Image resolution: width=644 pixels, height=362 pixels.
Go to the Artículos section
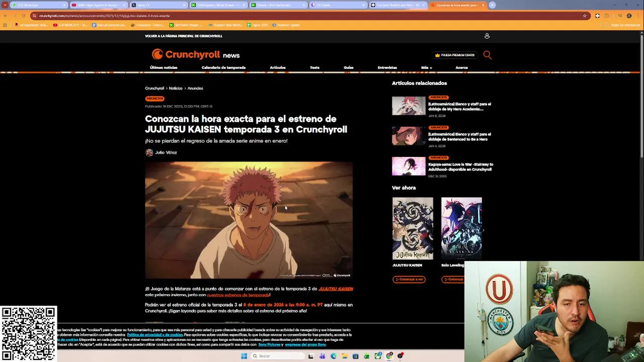click(x=278, y=67)
